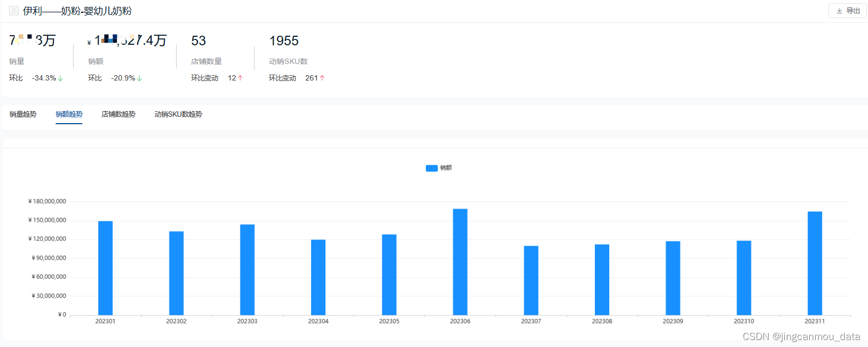Viewport: 868px width, 347px height.
Task: Click the 202302 bar in chart
Action: (x=177, y=273)
